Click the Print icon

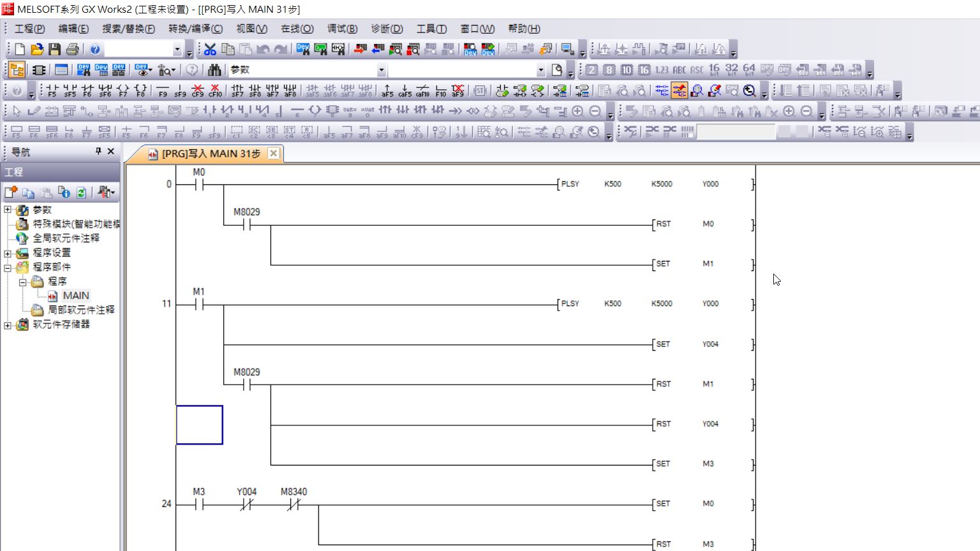(x=73, y=49)
